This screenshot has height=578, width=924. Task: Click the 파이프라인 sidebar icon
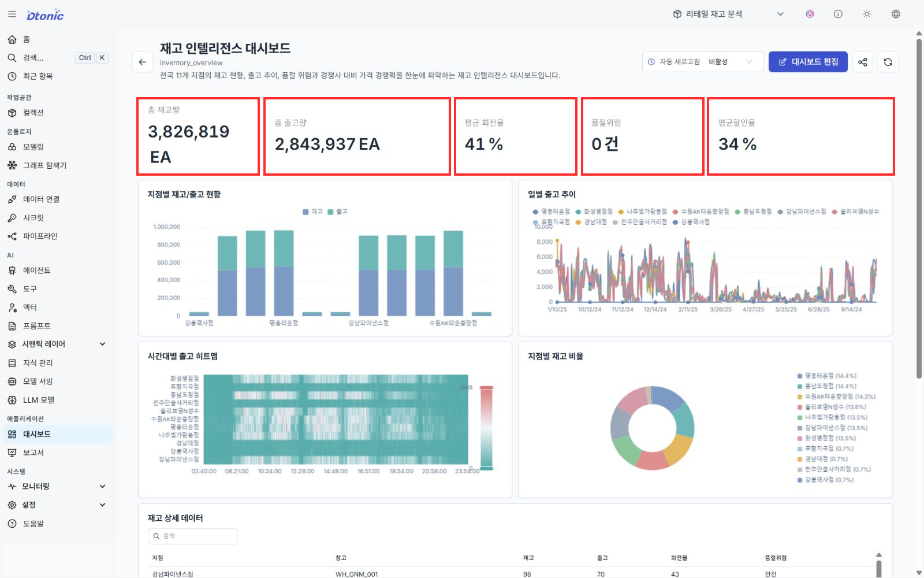(12, 236)
